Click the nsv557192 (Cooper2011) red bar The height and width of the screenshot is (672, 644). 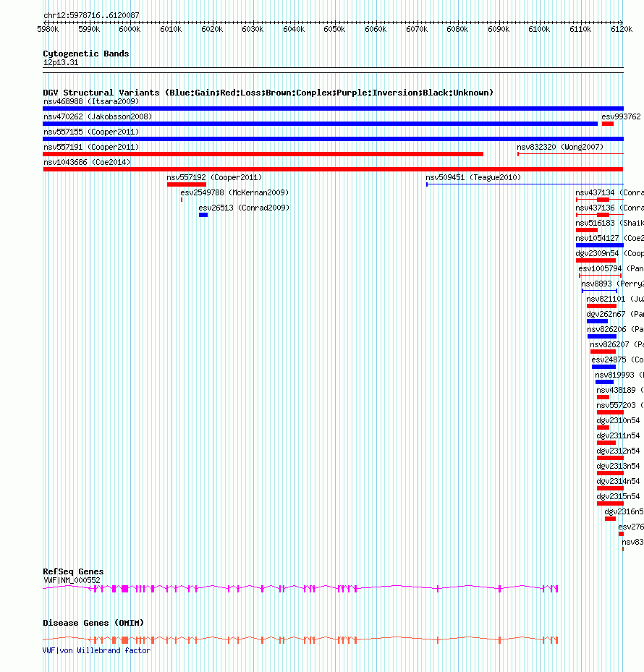187,184
